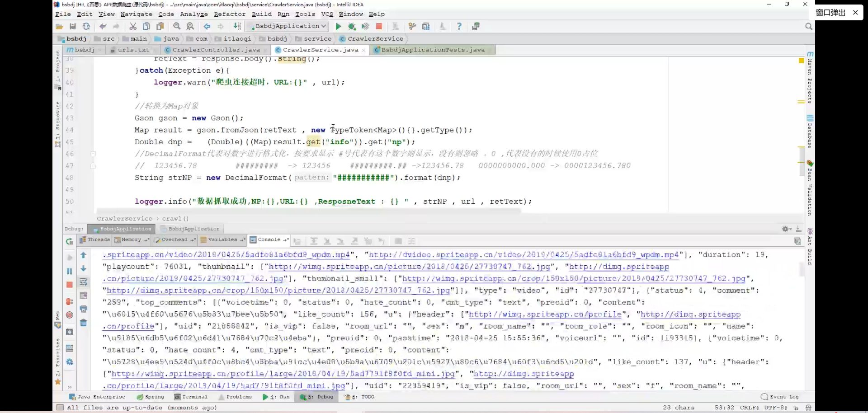Click View Breakpoints icon in Debug sidebar
The image size is (868, 413).
pos(69,301)
